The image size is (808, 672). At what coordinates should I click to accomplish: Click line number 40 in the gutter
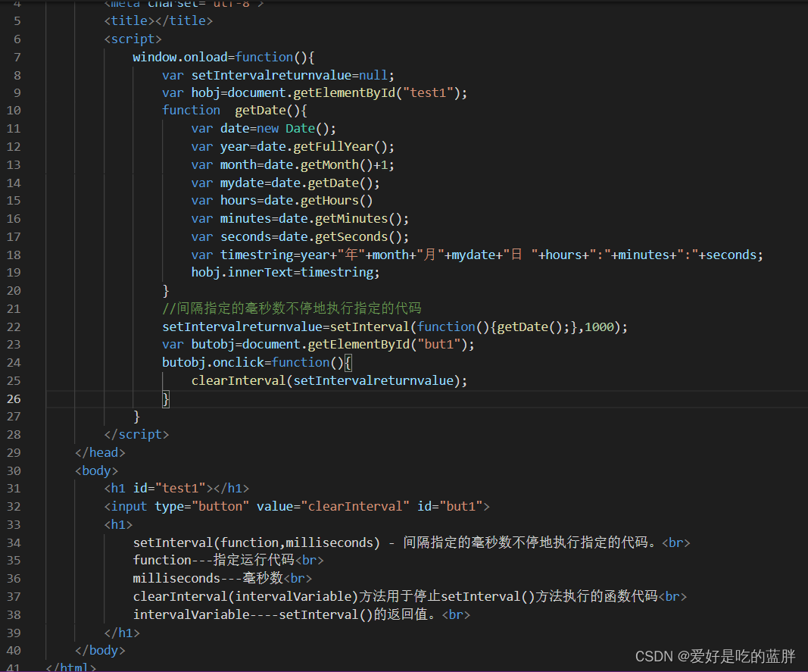tap(14, 650)
